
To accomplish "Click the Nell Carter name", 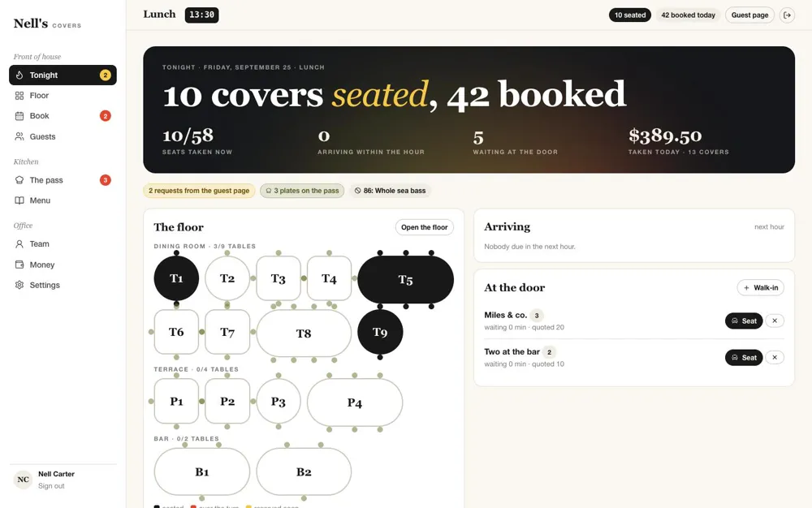I will tap(56, 474).
